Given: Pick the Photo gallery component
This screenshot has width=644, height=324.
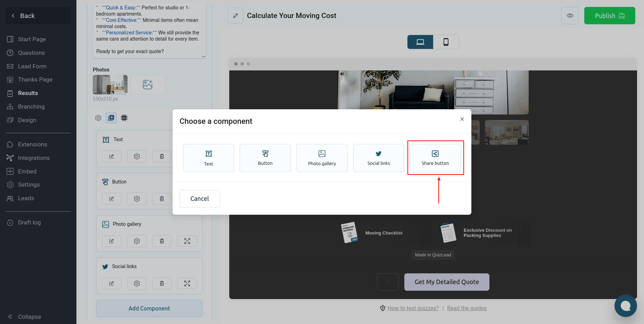Looking at the screenshot, I should [x=322, y=158].
